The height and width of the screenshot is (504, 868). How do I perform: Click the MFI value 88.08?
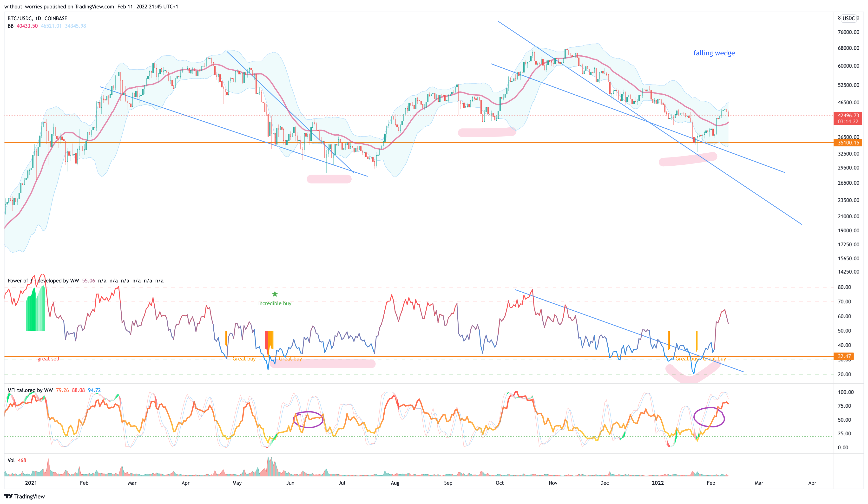pos(78,390)
